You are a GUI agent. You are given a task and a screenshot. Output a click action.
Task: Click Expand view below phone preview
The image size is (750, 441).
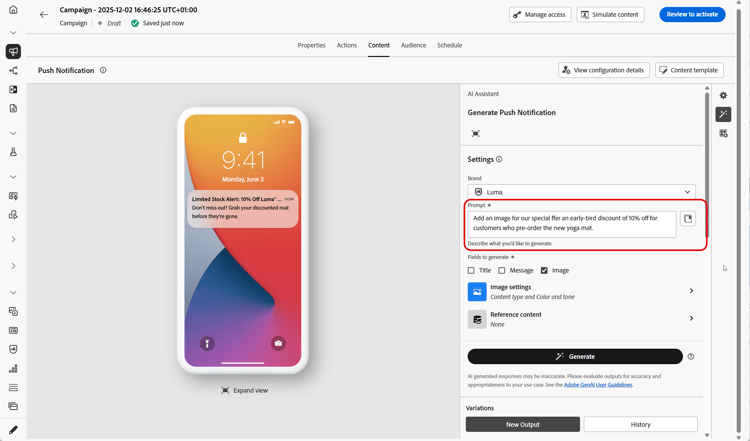244,390
